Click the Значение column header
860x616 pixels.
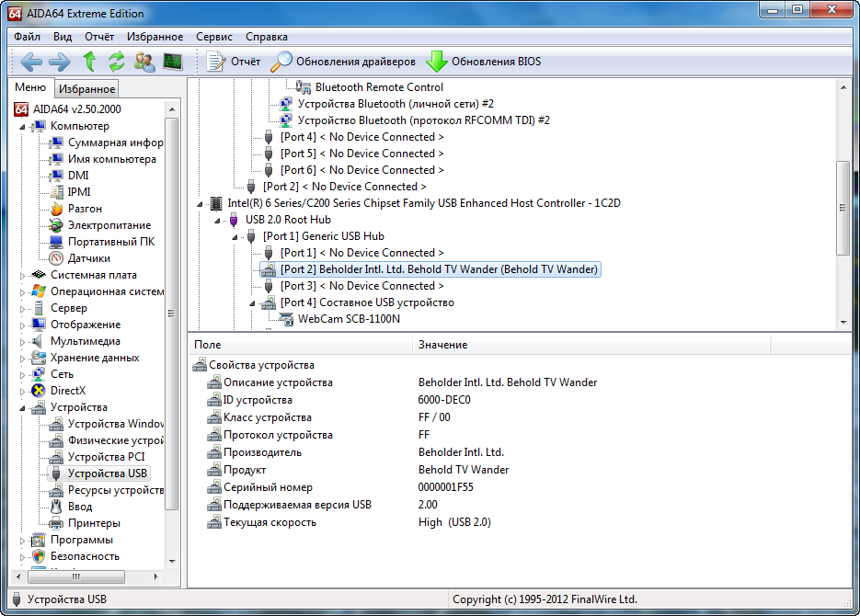click(x=442, y=345)
